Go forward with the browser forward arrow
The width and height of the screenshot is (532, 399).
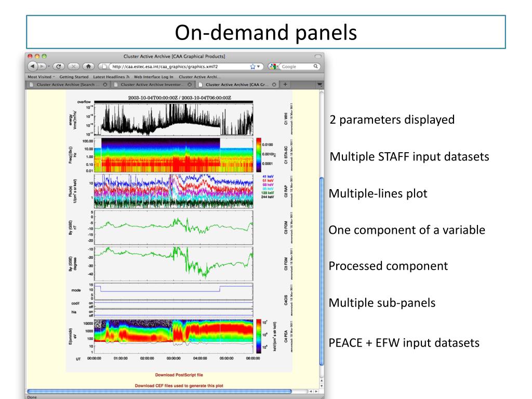(42, 66)
